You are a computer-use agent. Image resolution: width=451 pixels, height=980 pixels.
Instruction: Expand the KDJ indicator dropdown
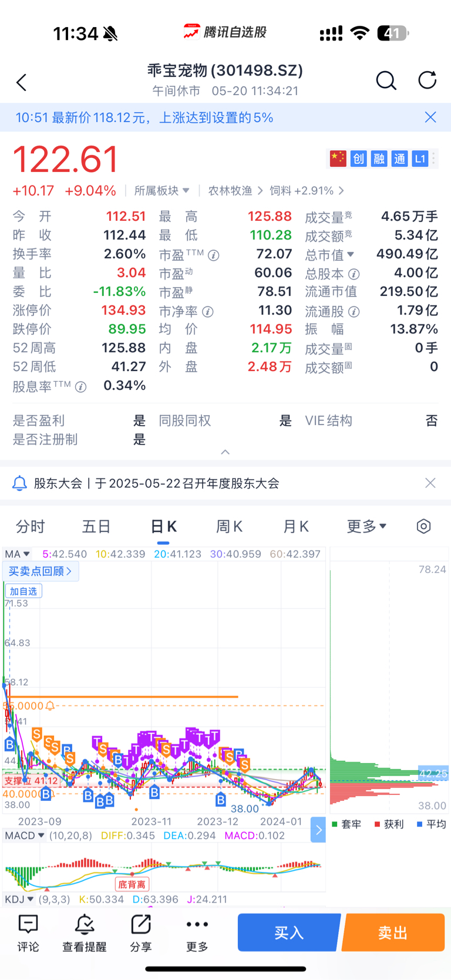pos(19,900)
